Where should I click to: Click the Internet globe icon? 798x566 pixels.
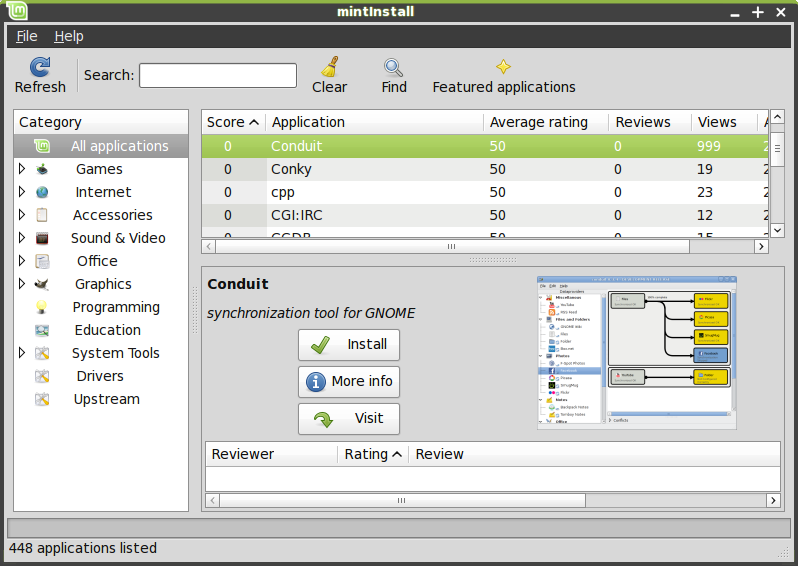(x=42, y=192)
